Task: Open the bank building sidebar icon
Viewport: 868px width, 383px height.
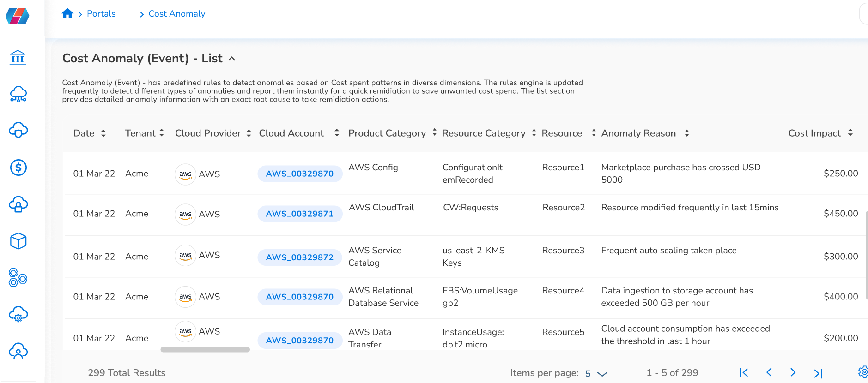Action: coord(18,57)
